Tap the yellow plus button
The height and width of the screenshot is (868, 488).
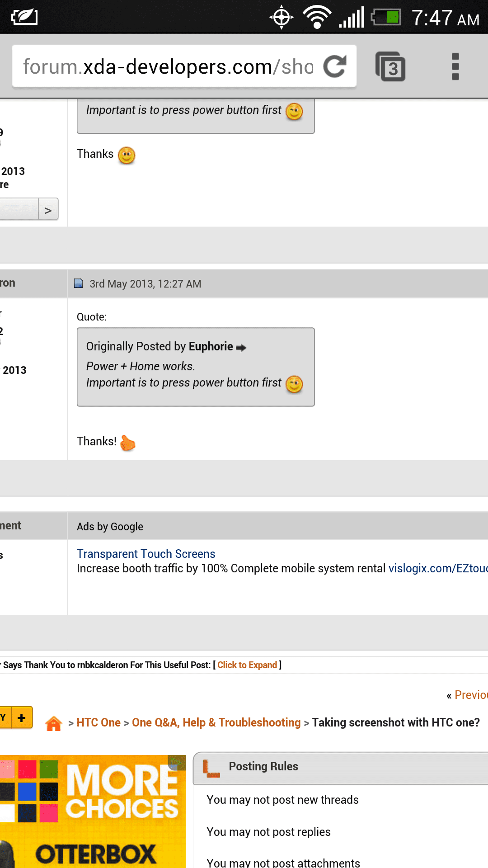[21, 717]
